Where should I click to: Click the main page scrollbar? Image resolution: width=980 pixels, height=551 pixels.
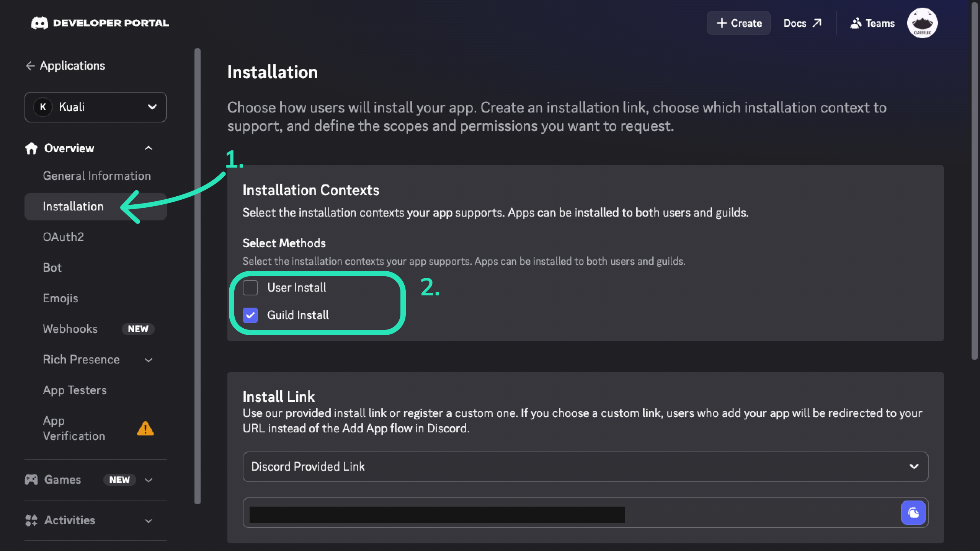(x=974, y=181)
